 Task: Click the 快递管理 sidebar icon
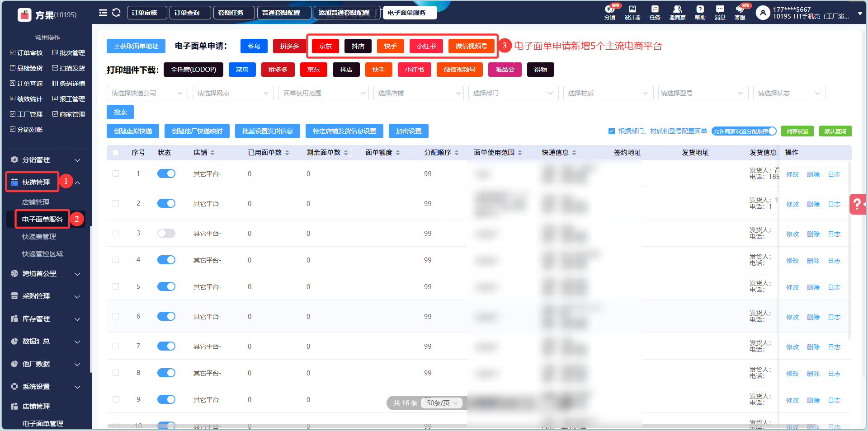14,183
